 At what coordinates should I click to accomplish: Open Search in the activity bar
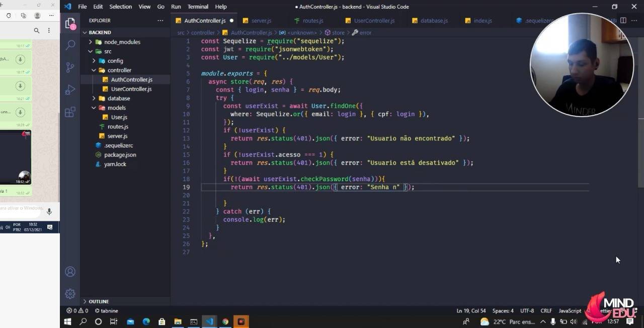[x=70, y=44]
